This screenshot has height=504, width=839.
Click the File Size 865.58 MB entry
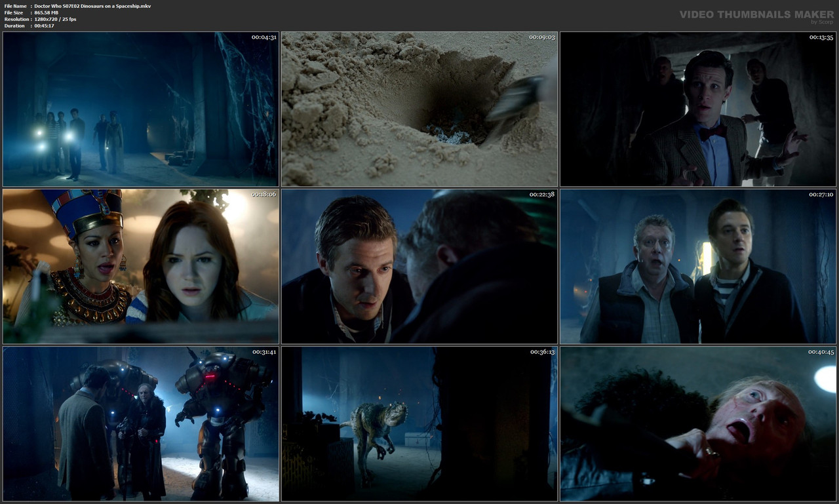coord(46,12)
